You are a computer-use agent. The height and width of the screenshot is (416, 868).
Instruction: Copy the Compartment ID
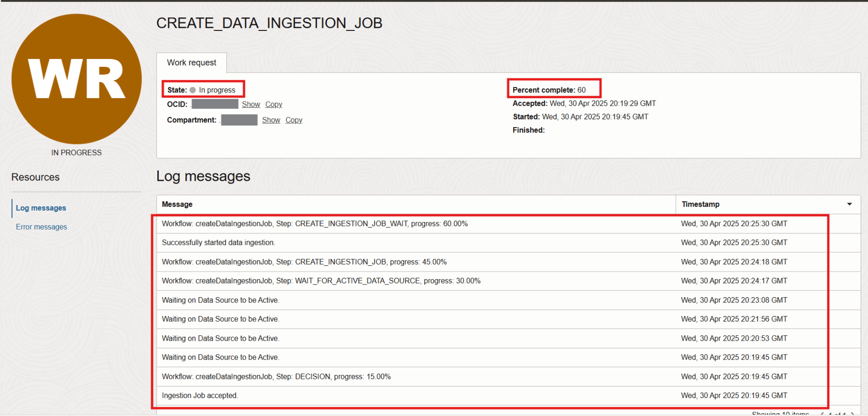click(294, 120)
